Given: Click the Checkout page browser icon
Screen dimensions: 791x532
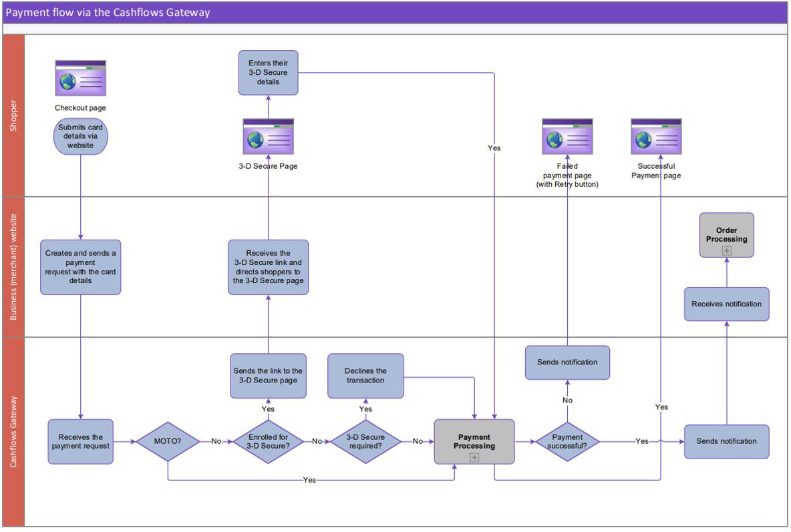Looking at the screenshot, I should click(81, 78).
